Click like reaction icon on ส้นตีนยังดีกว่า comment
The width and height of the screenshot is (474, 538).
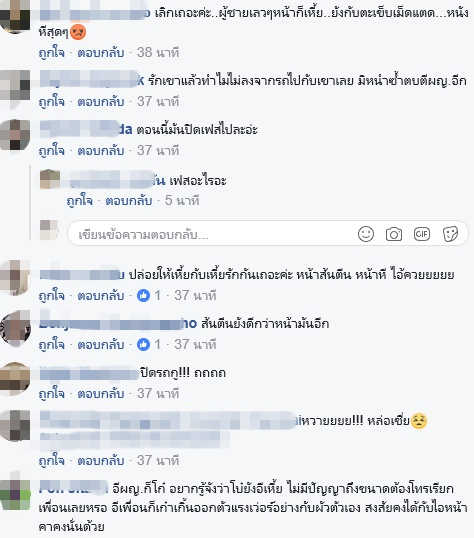pyautogui.click(x=143, y=344)
